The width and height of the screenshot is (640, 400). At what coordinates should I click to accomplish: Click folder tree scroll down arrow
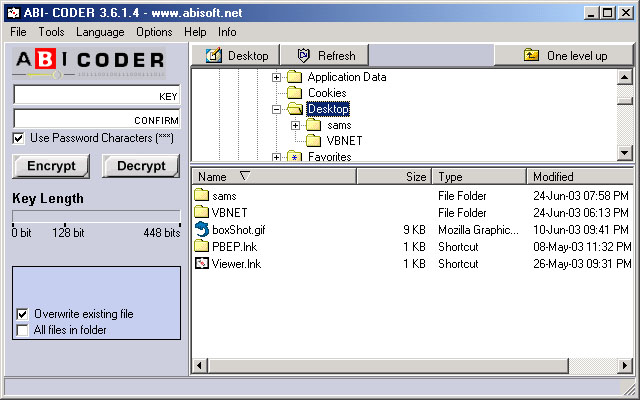(x=625, y=153)
